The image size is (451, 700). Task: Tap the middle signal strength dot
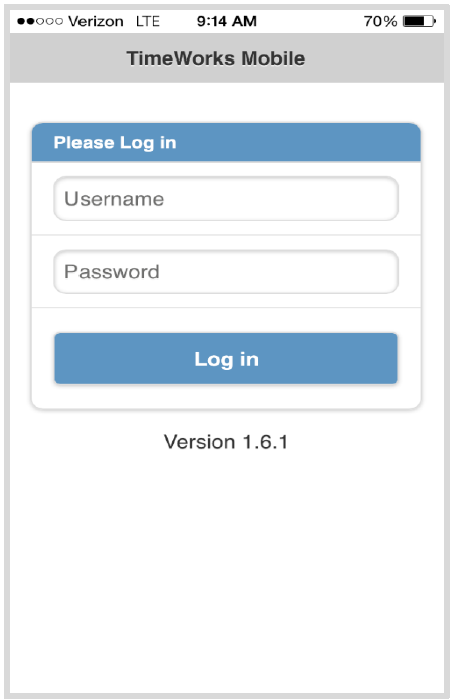coord(40,21)
